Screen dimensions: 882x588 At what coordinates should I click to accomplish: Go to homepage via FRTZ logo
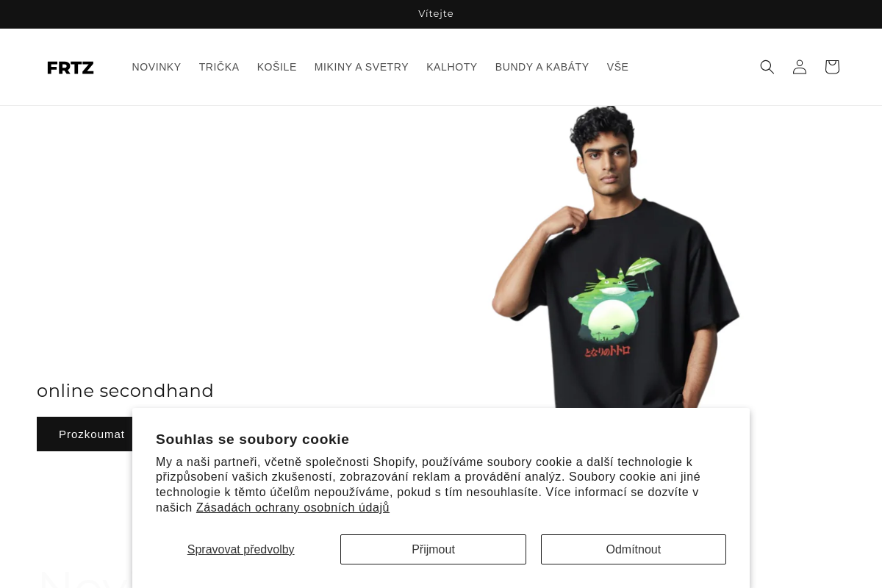tap(71, 68)
